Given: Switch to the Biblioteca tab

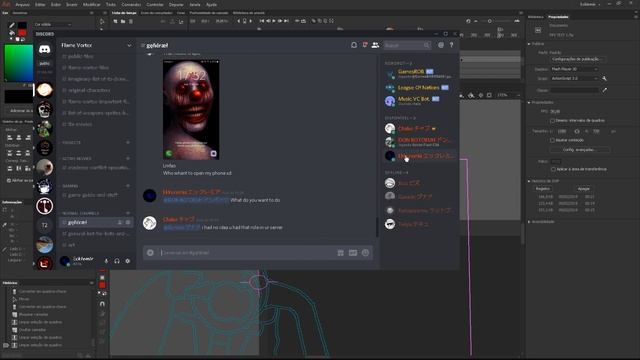Looking at the screenshot, I should (535, 17).
